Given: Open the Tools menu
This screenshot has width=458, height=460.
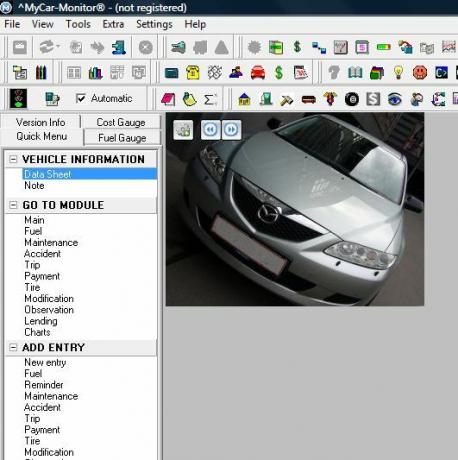Looking at the screenshot, I should [78, 24].
